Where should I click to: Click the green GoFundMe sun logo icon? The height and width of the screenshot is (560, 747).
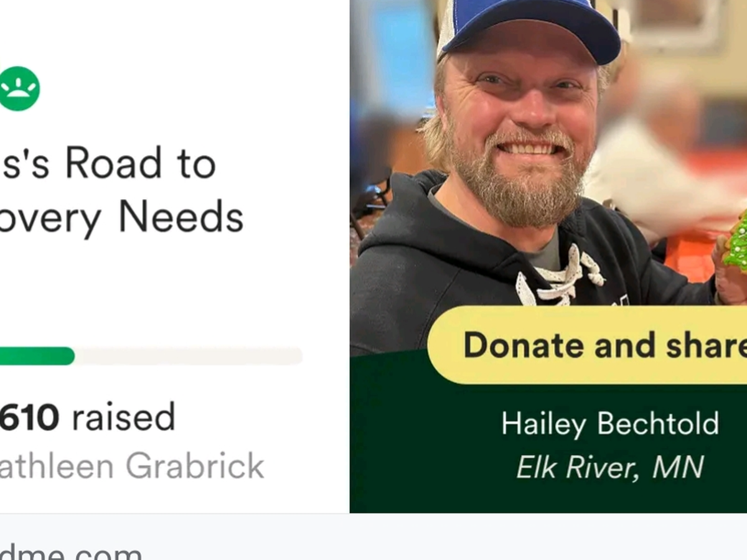pyautogui.click(x=19, y=88)
